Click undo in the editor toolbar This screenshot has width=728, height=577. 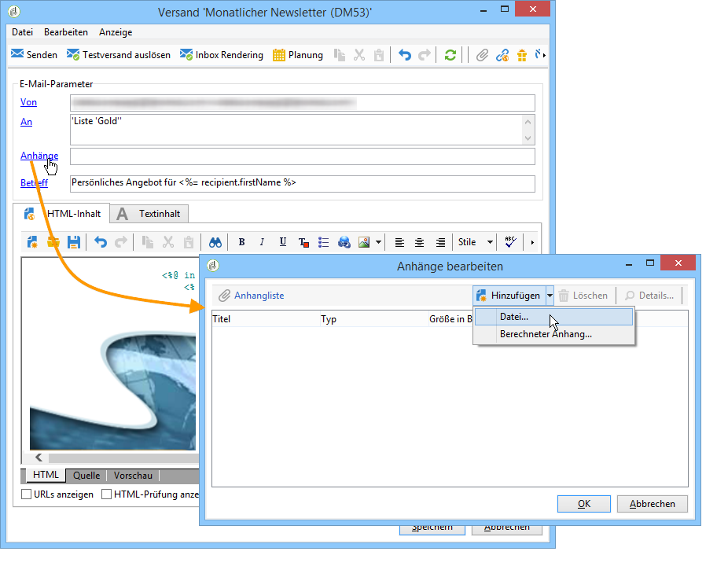101,242
